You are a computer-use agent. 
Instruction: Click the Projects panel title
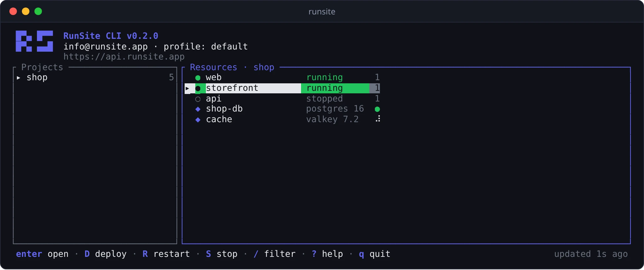[x=42, y=67]
